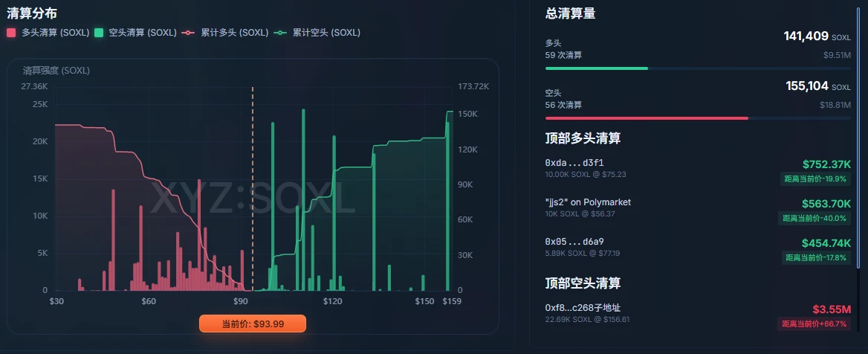Click the $3.55M short liquidation value
This screenshot has width=868, height=354.
[832, 309]
